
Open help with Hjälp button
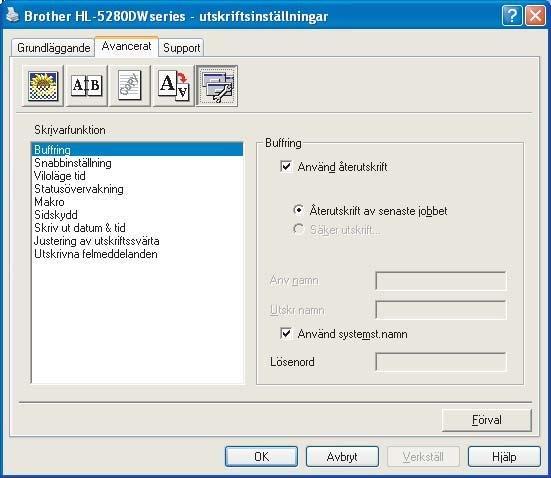tap(504, 457)
